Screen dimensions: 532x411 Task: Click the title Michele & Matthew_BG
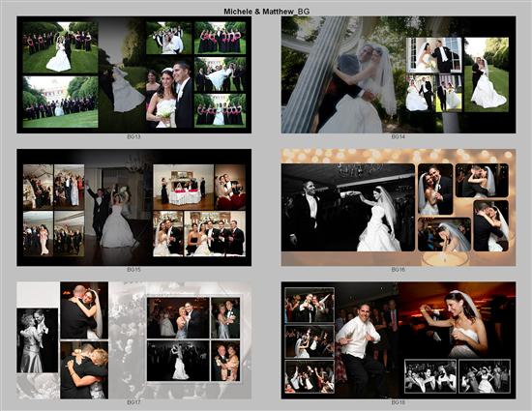266,12
